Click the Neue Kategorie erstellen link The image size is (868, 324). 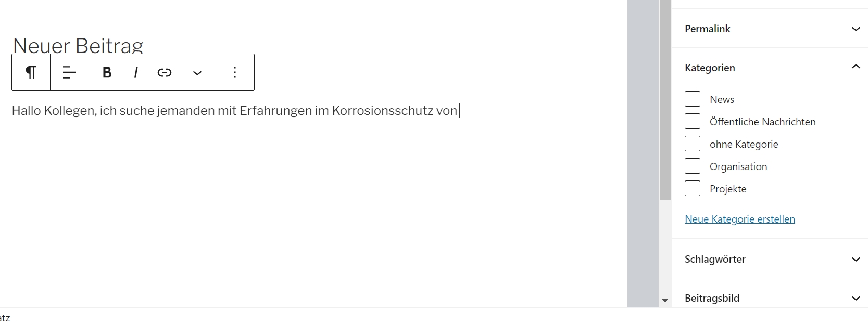[739, 219]
